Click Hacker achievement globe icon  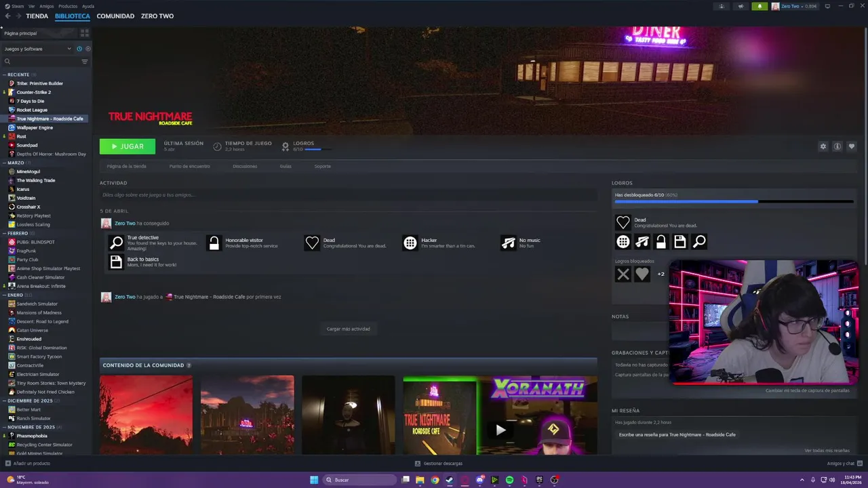point(410,243)
